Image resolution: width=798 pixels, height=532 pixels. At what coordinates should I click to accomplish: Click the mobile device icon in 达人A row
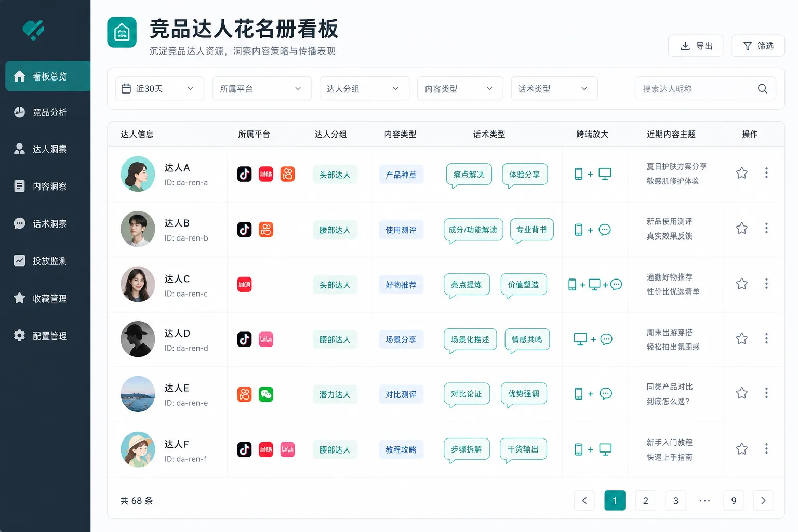pyautogui.click(x=578, y=174)
